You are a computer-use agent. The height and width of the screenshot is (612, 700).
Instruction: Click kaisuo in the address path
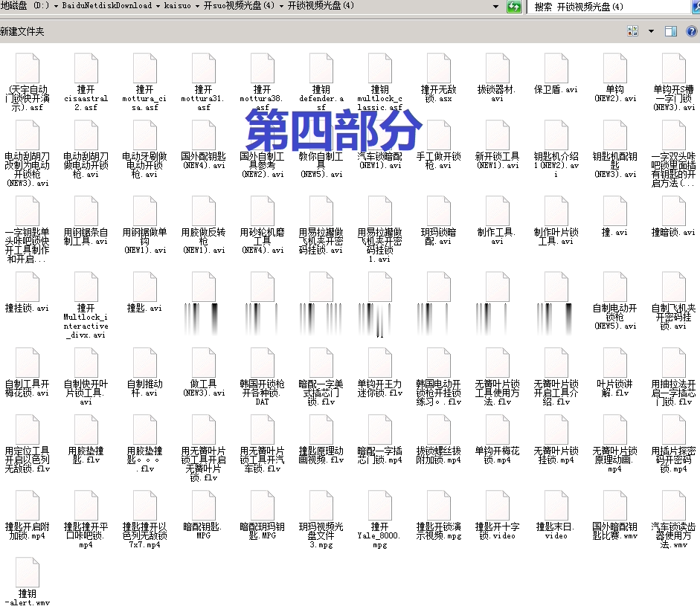point(177,6)
